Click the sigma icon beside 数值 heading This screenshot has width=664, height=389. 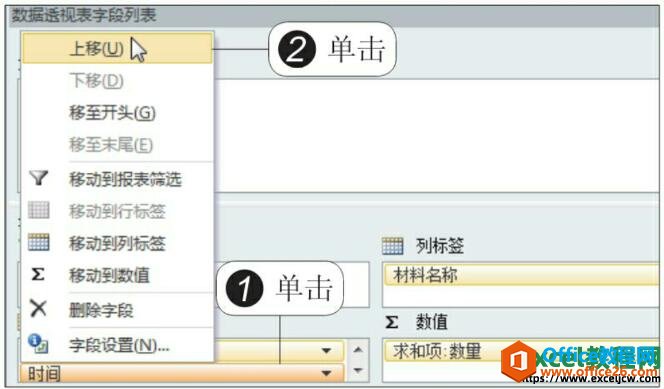point(392,323)
